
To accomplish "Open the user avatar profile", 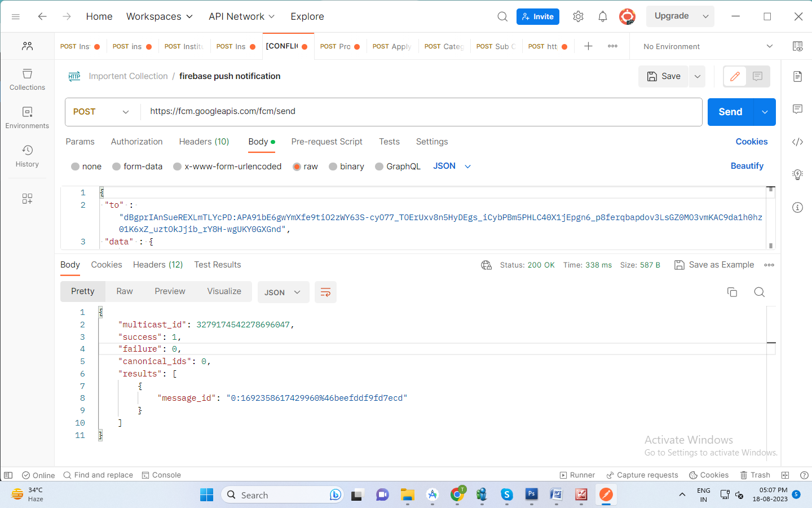I will (x=627, y=16).
